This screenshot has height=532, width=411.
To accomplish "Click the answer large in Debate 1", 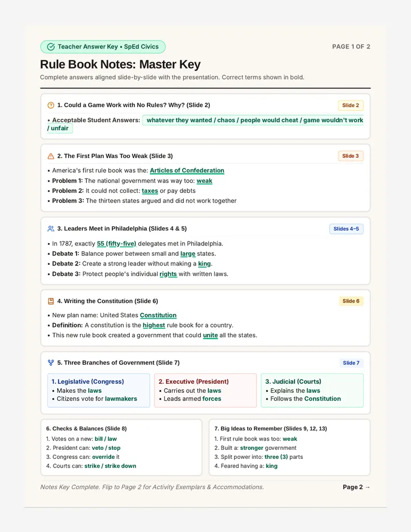I will (x=188, y=254).
